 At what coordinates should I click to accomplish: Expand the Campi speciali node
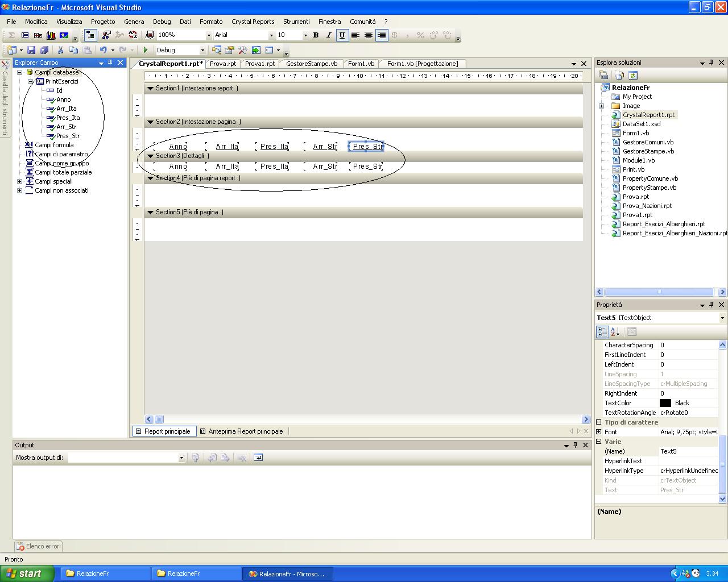(x=19, y=181)
